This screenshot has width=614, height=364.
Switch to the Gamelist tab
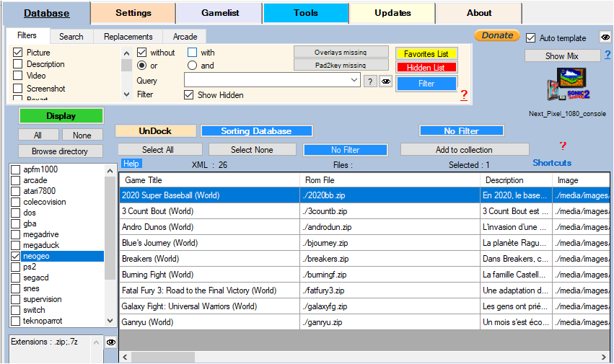point(219,13)
